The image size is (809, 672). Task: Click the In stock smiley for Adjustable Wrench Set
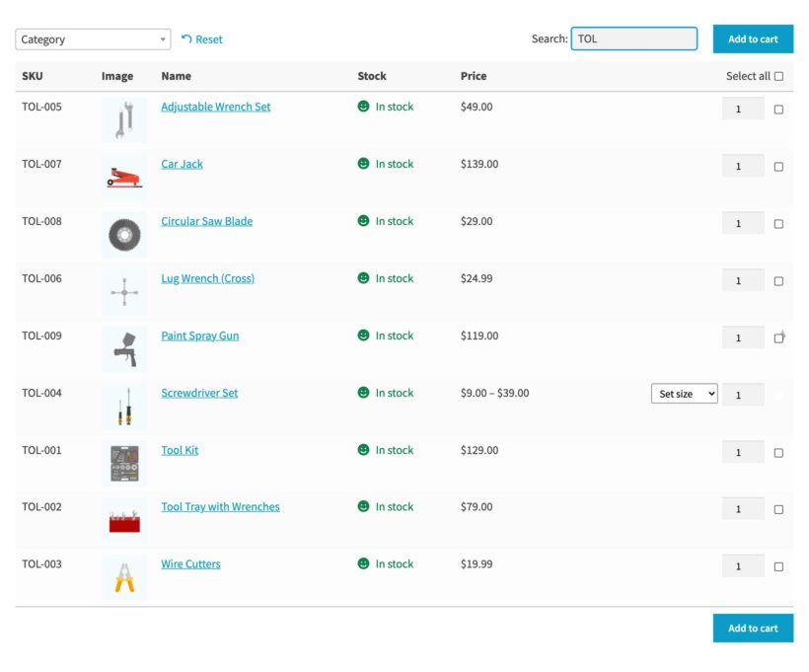[x=363, y=107]
